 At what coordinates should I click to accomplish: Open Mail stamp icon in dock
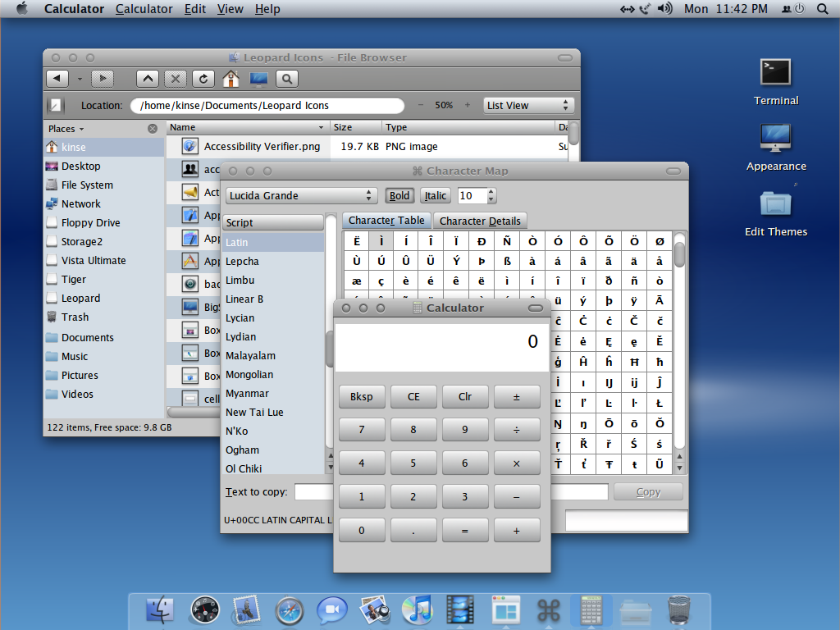[x=246, y=609]
